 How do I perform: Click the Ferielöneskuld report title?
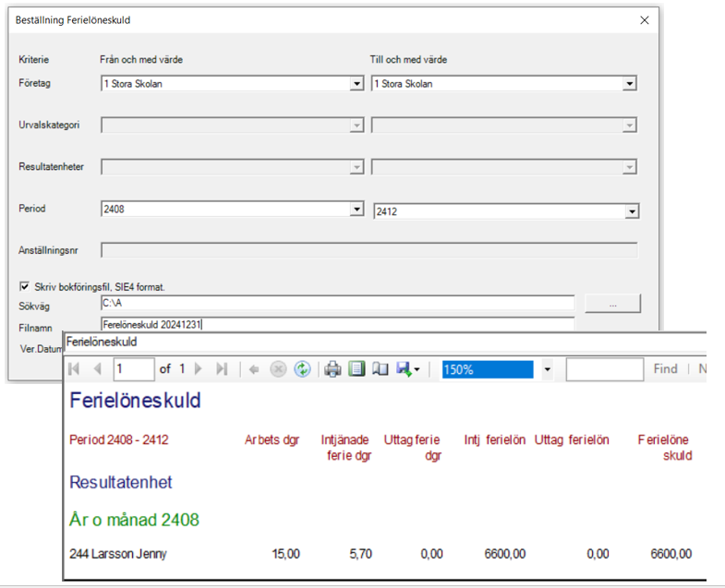[x=135, y=401]
